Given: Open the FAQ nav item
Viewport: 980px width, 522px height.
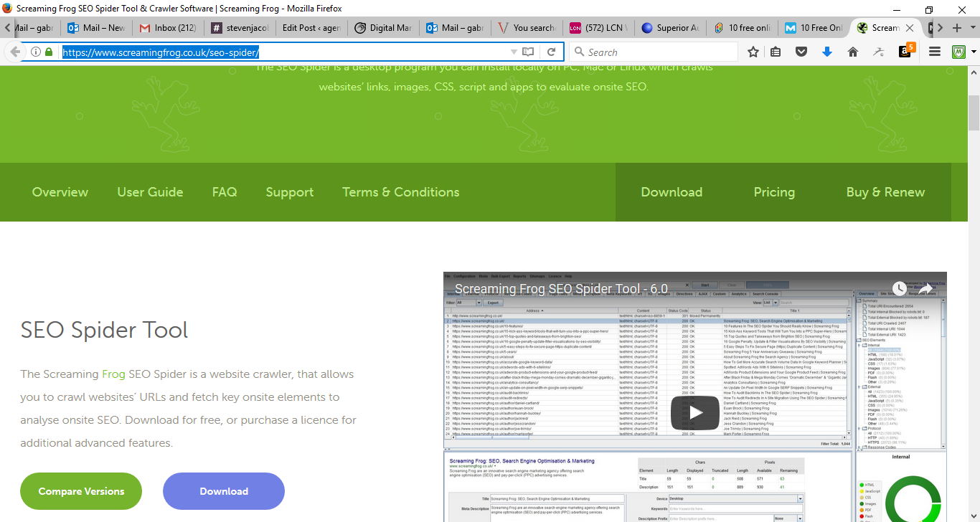Looking at the screenshot, I should click(225, 192).
